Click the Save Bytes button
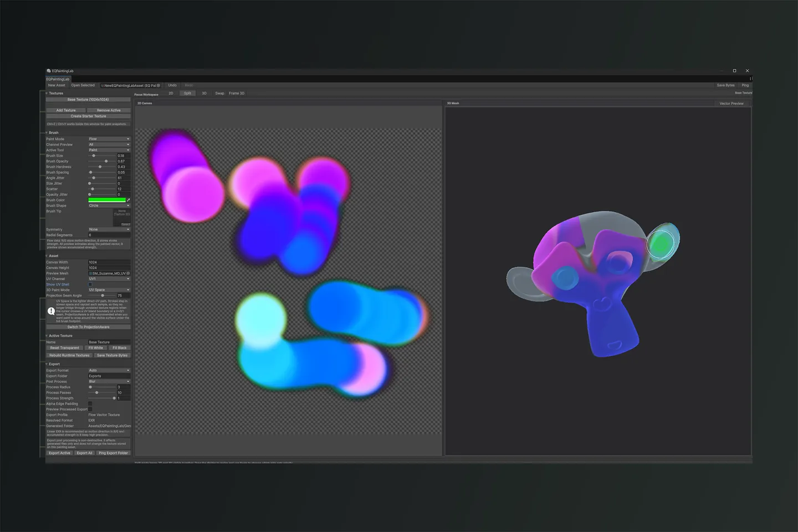 click(725, 85)
